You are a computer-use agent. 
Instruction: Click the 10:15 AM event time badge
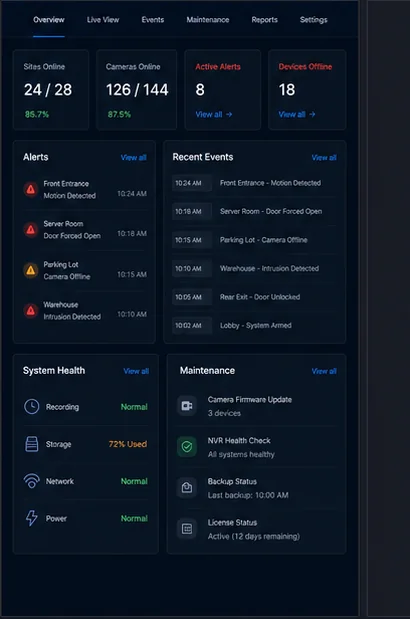tap(192, 240)
